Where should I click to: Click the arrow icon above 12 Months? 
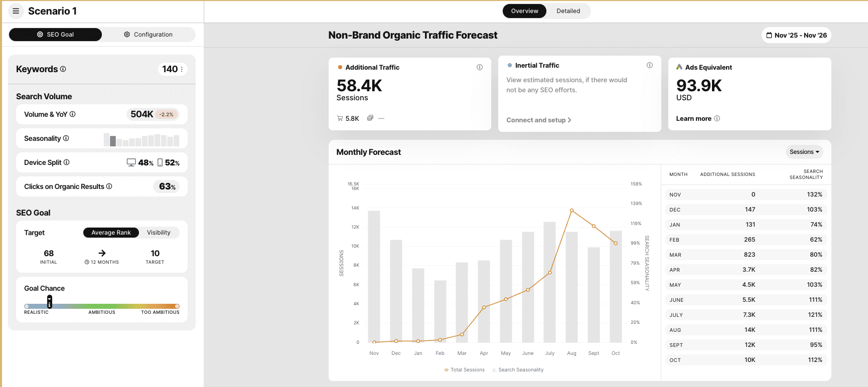(102, 253)
